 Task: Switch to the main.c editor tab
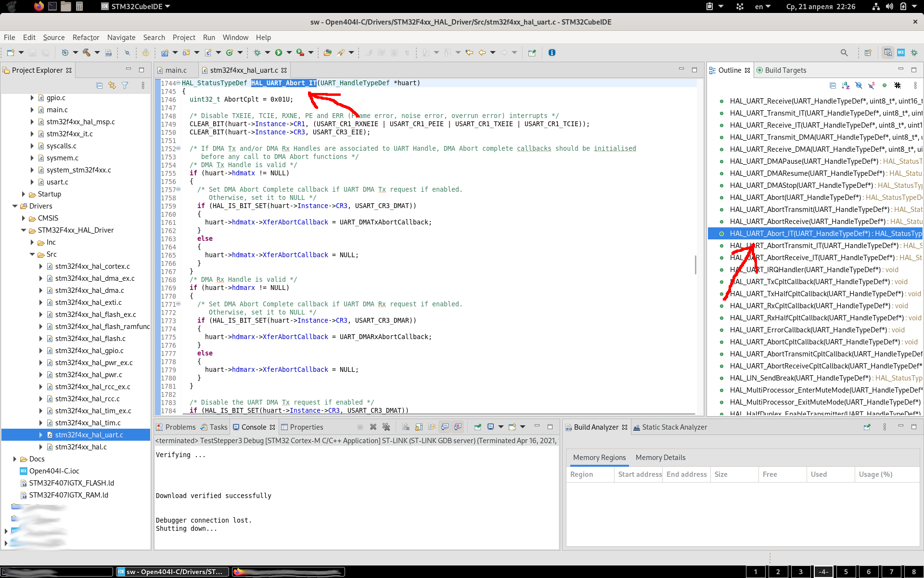coord(176,70)
